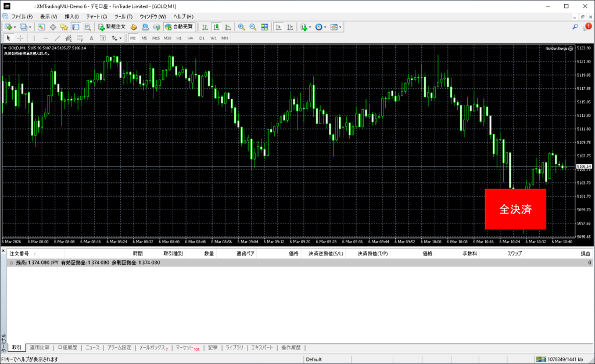The image size is (595, 364).
Task: Select the crosshair cursor tool
Action: 20,38
